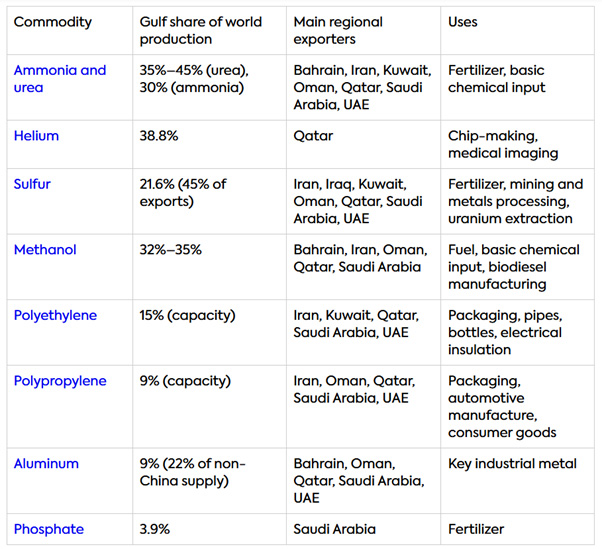Follow the Sulfur link
Screen dimensions: 602x549
pos(33,184)
